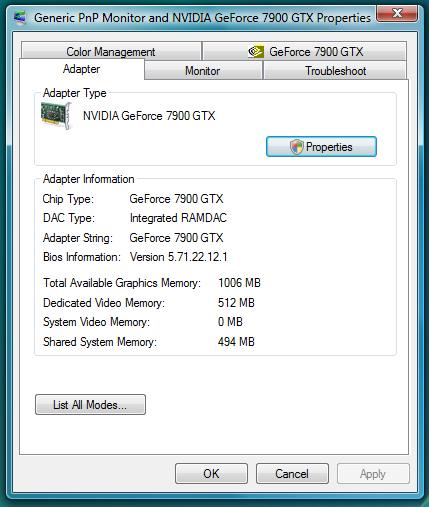Switch to the Monitor tab
The image size is (429, 507).
(203, 71)
